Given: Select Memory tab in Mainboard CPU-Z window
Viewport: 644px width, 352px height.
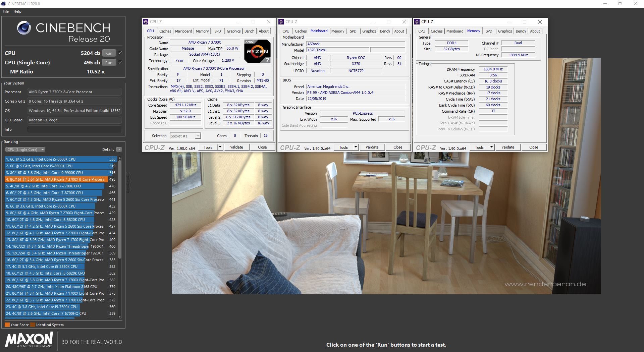Looking at the screenshot, I should (338, 31).
